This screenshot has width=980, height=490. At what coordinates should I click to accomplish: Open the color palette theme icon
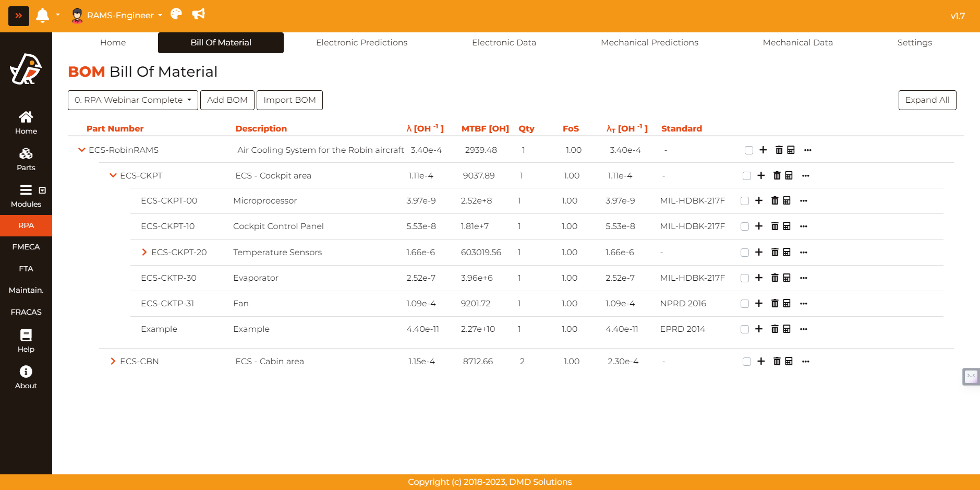click(x=176, y=14)
